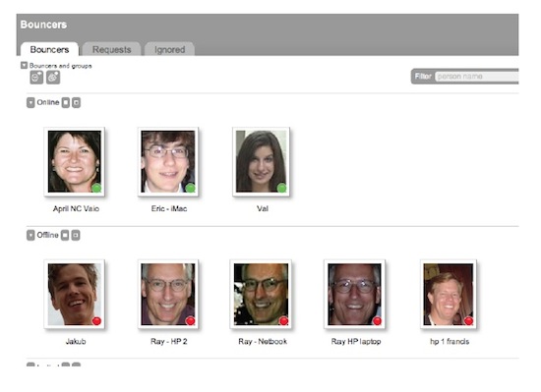This screenshot has height=392, width=541.
Task: Click the 'Offline' group label
Action: (x=47, y=235)
